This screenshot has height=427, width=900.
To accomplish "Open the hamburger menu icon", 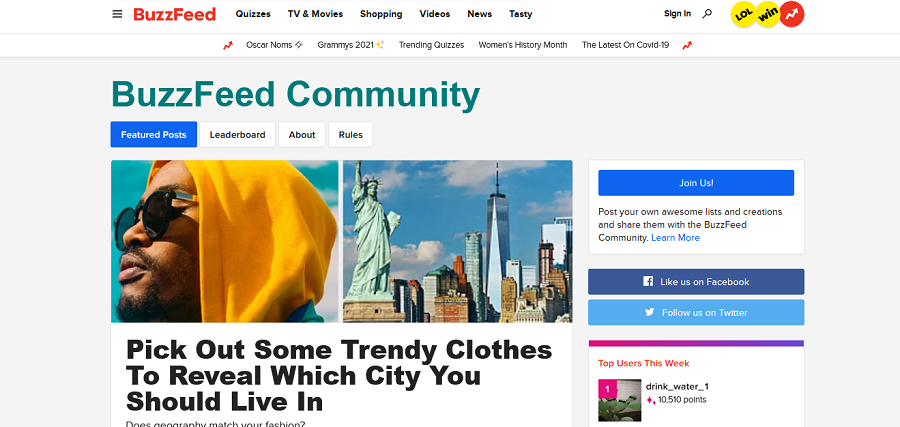I will (117, 14).
